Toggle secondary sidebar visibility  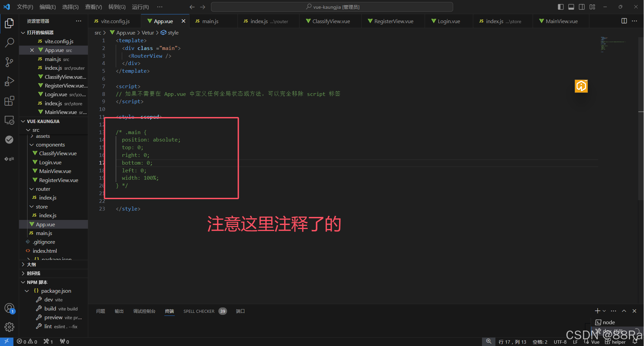coord(582,7)
